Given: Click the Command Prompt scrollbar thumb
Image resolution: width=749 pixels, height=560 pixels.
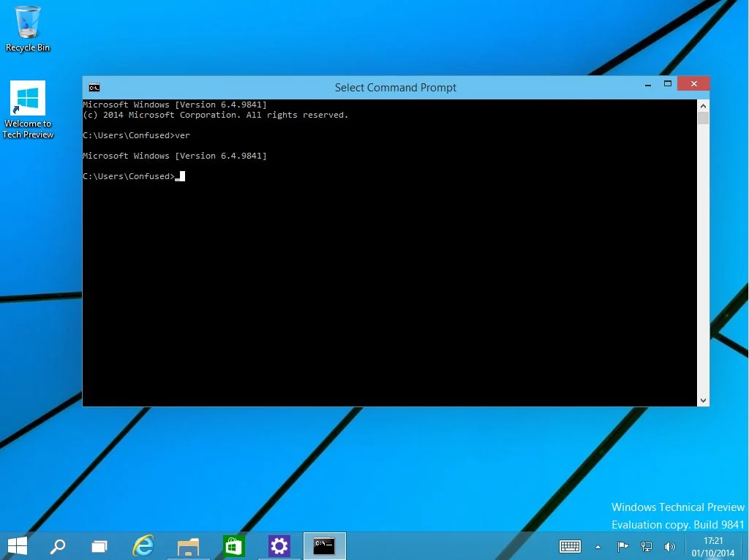Looking at the screenshot, I should pos(703,118).
